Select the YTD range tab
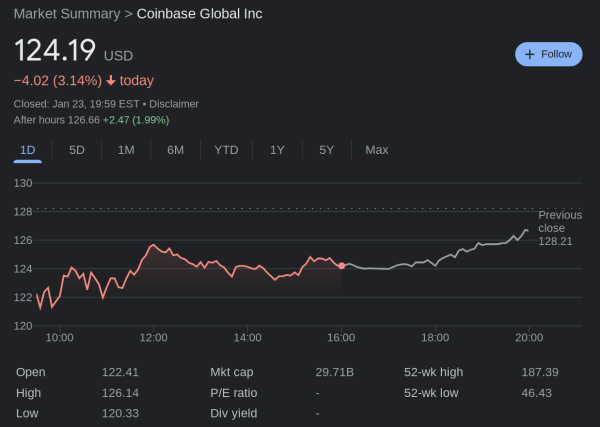600x427 pixels. [226, 150]
